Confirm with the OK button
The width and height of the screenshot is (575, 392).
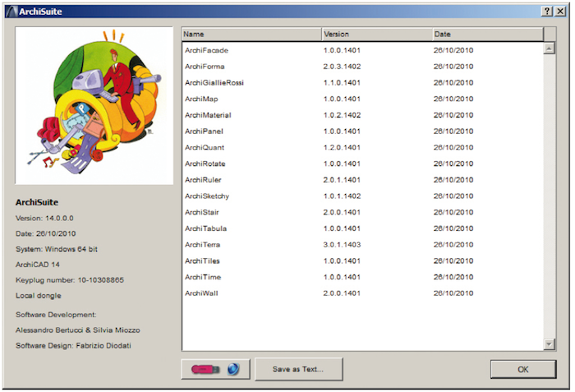coord(523,369)
